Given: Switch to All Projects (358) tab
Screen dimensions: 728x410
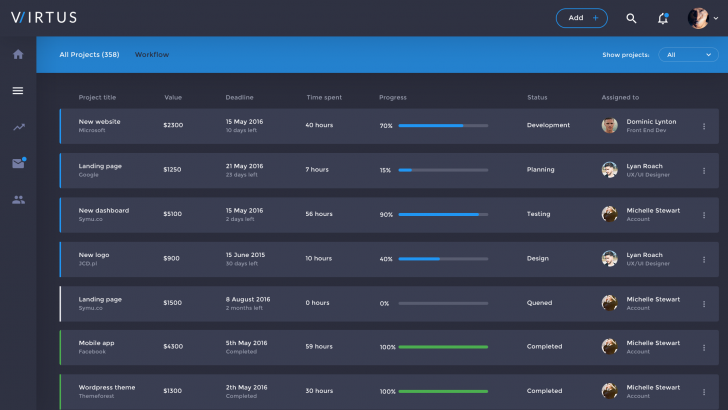Looking at the screenshot, I should click(89, 55).
